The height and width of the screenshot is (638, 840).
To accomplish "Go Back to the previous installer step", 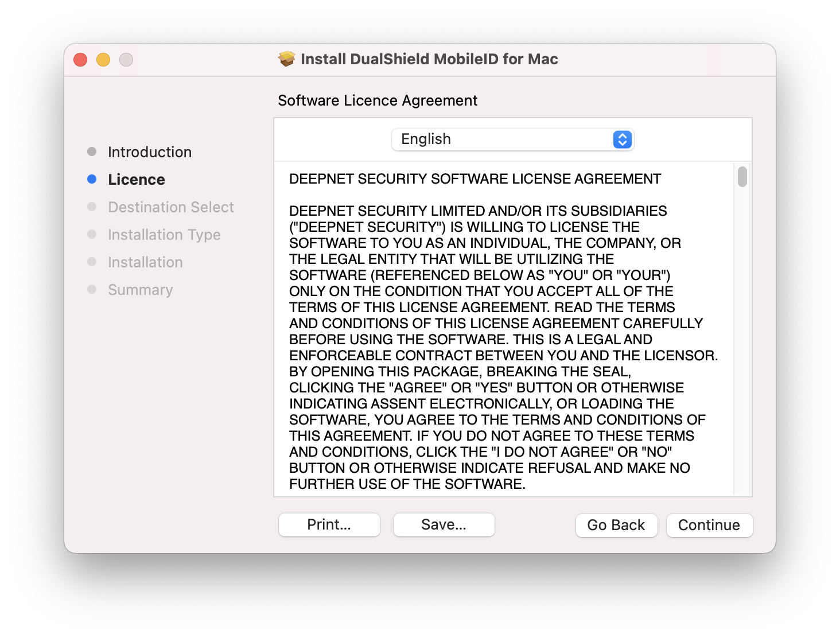I will tap(616, 526).
